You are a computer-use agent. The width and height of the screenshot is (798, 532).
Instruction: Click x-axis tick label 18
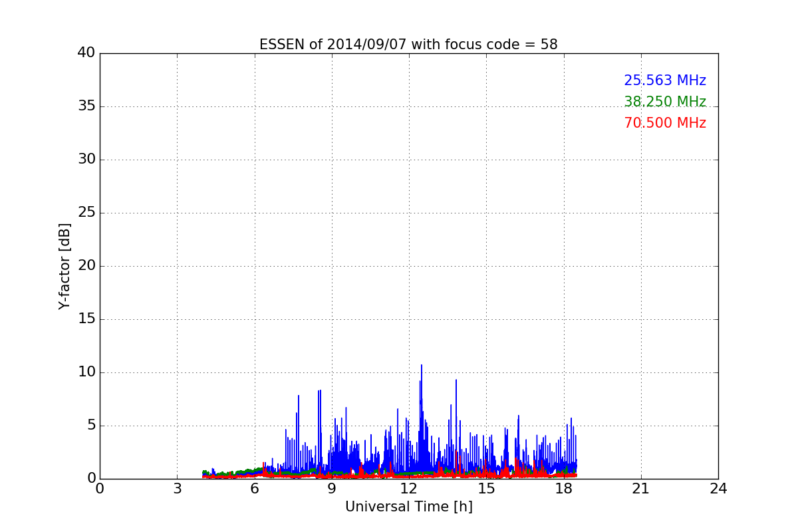click(x=563, y=489)
